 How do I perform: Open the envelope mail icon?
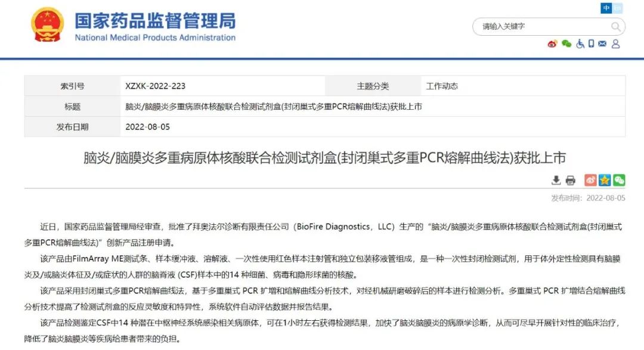602,44
